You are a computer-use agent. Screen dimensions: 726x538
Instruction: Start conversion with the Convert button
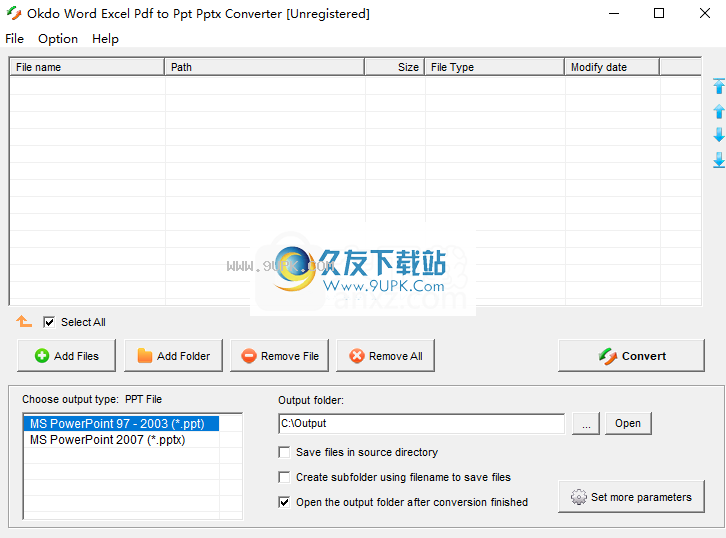click(x=632, y=356)
